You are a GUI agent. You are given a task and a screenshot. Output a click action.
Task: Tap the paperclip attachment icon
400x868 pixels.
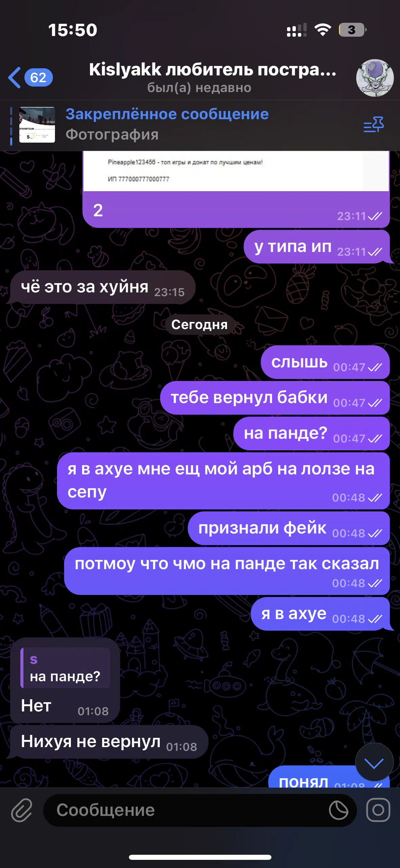click(x=22, y=810)
